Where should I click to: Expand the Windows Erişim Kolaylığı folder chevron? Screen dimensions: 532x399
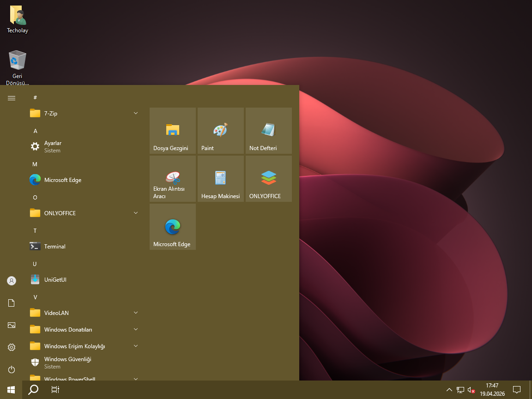[136, 346]
